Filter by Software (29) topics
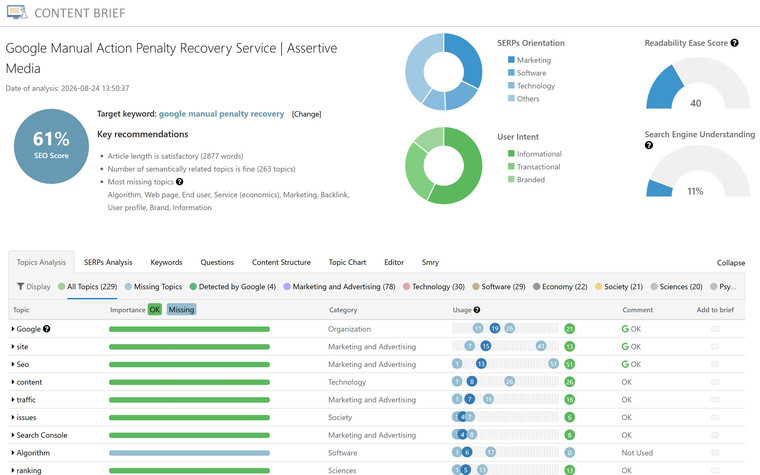 (499, 286)
